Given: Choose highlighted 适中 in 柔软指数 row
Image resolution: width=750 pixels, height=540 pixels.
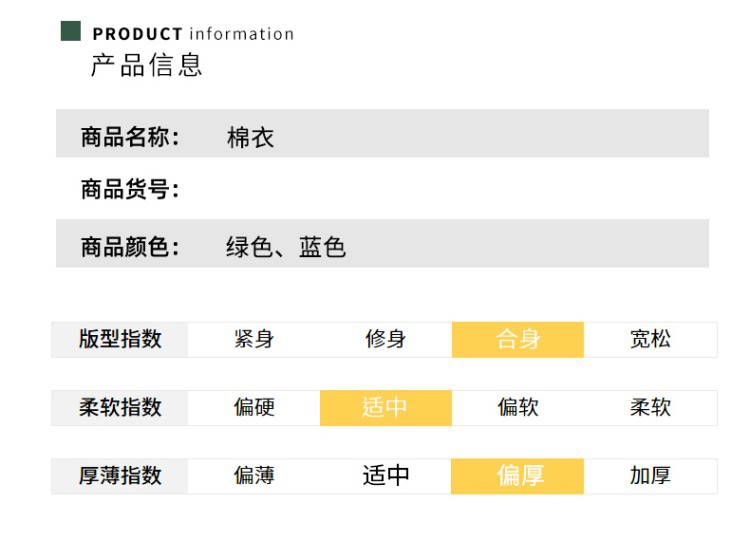Looking at the screenshot, I should pos(386,408).
